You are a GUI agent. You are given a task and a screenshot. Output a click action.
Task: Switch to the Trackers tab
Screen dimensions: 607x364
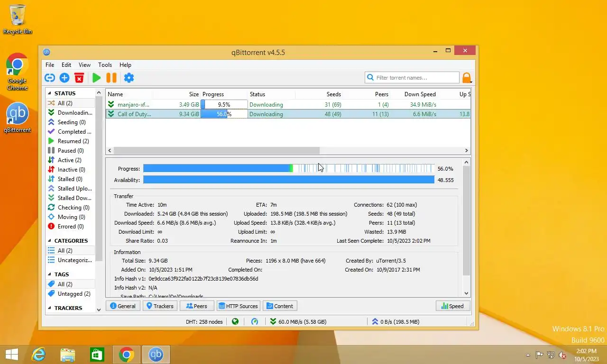pos(160,306)
